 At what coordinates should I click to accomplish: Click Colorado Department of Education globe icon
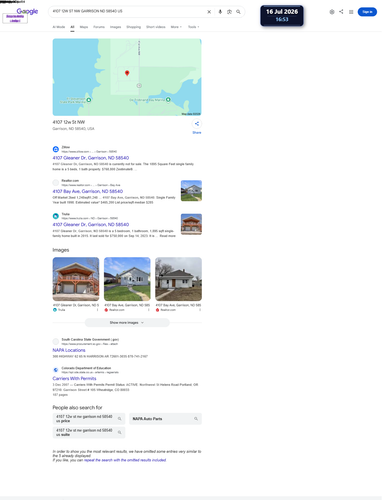point(56,370)
